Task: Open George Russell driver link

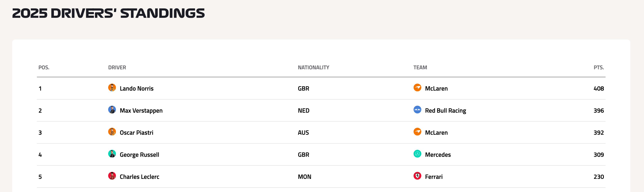Action: 139,155
